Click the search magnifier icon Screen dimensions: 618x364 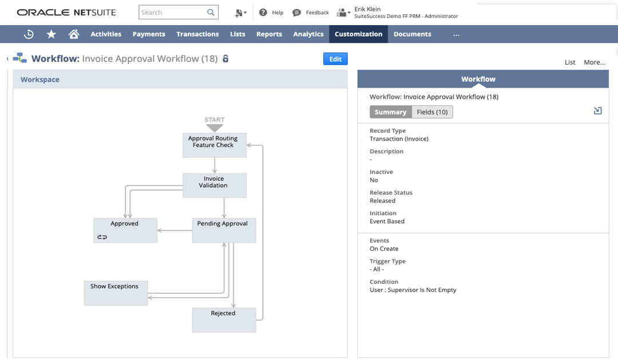tap(211, 12)
